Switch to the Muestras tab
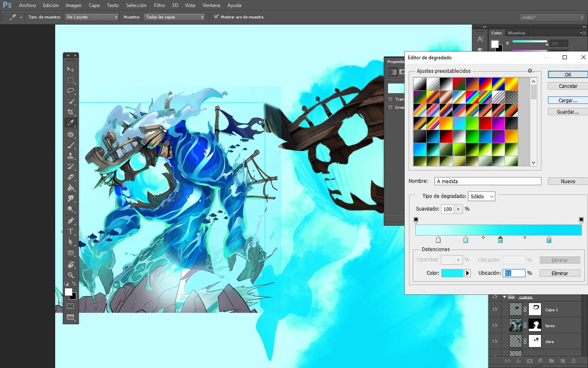 pyautogui.click(x=516, y=33)
